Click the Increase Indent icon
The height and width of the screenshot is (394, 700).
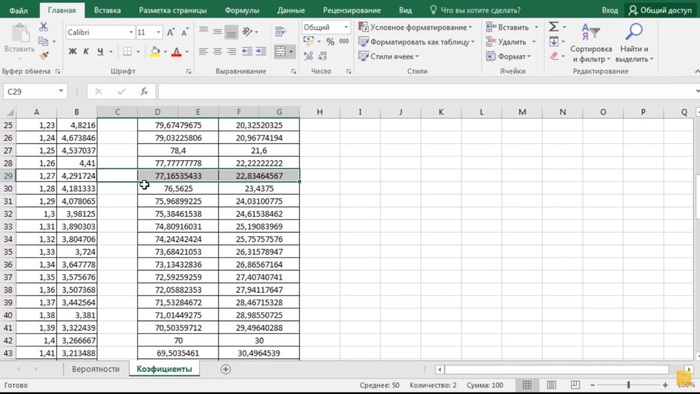[x=261, y=52]
